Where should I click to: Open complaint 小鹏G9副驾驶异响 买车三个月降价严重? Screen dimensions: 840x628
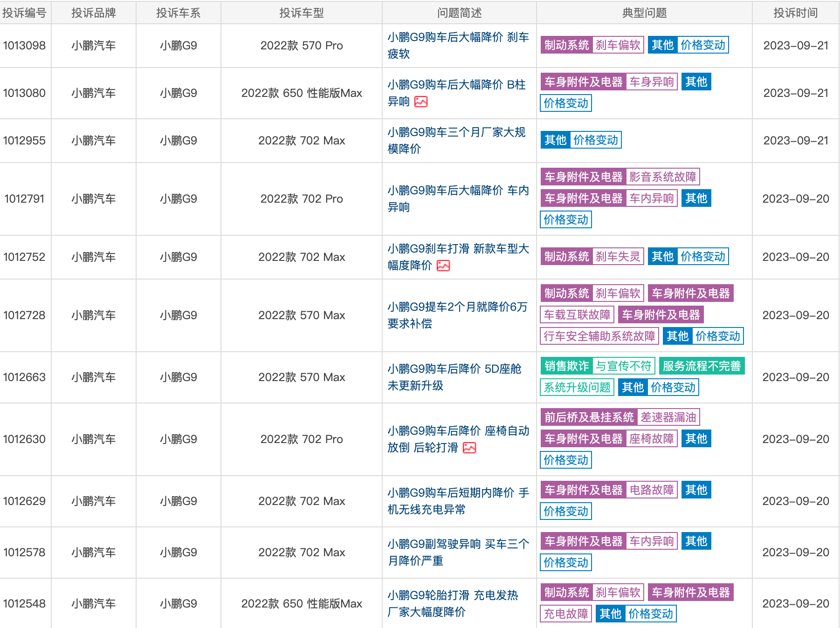click(458, 553)
